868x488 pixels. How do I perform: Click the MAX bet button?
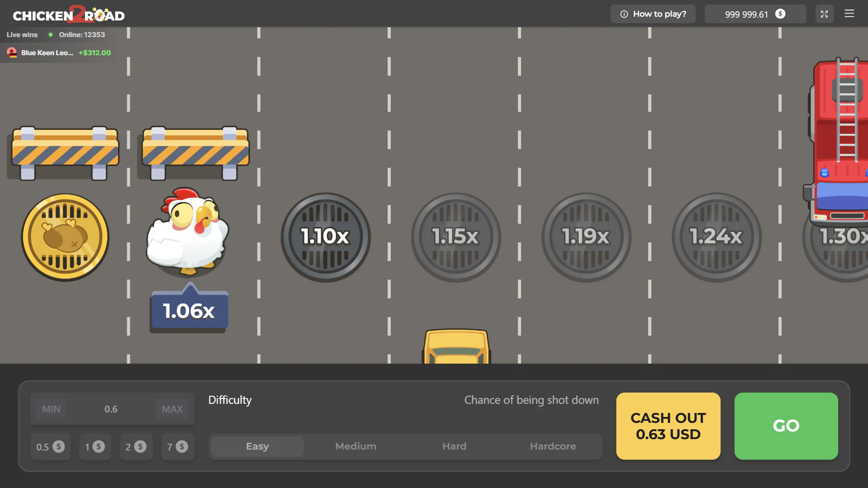(172, 409)
